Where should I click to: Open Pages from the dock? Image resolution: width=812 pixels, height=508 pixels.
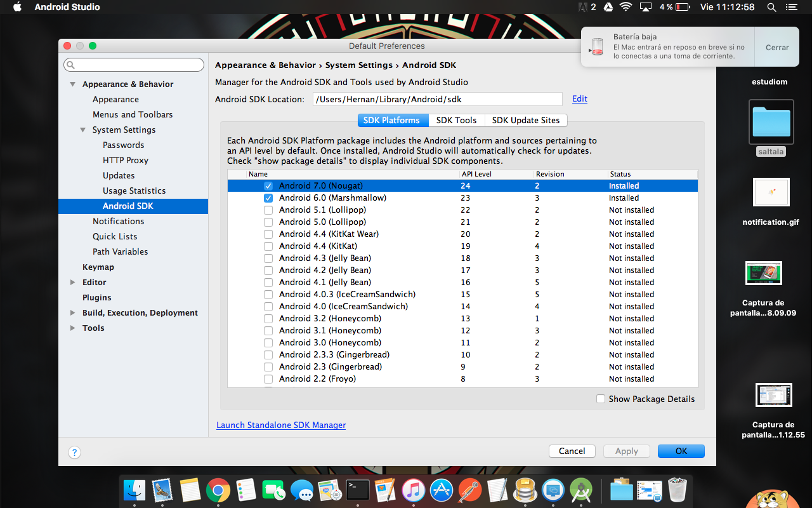[x=385, y=490]
